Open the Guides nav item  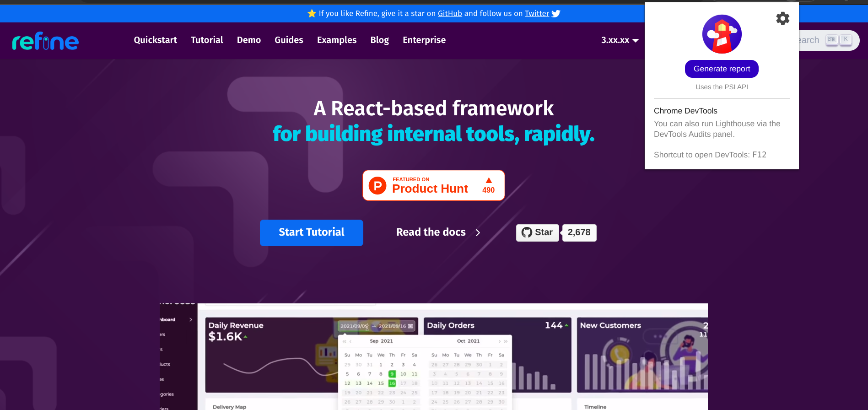pyautogui.click(x=289, y=40)
